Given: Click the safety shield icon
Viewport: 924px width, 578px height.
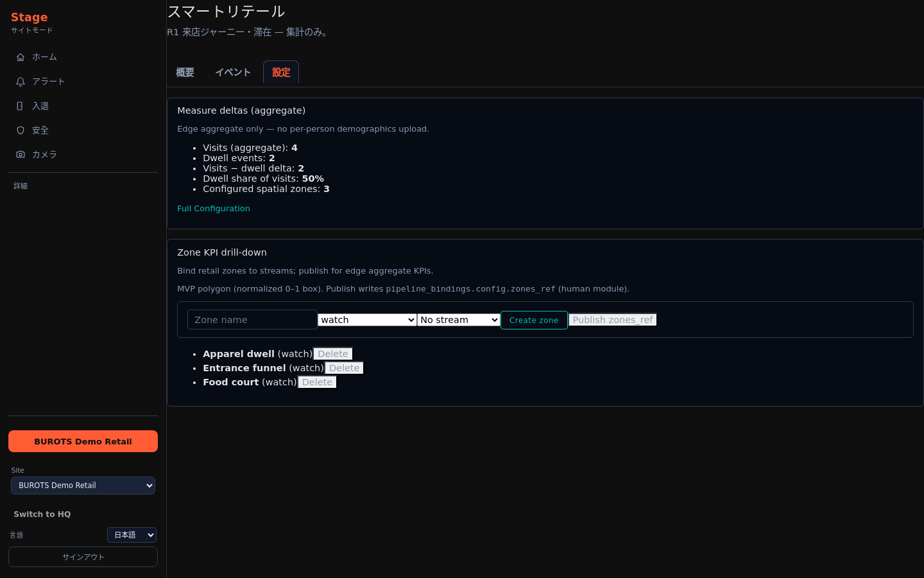Looking at the screenshot, I should pyautogui.click(x=21, y=130).
